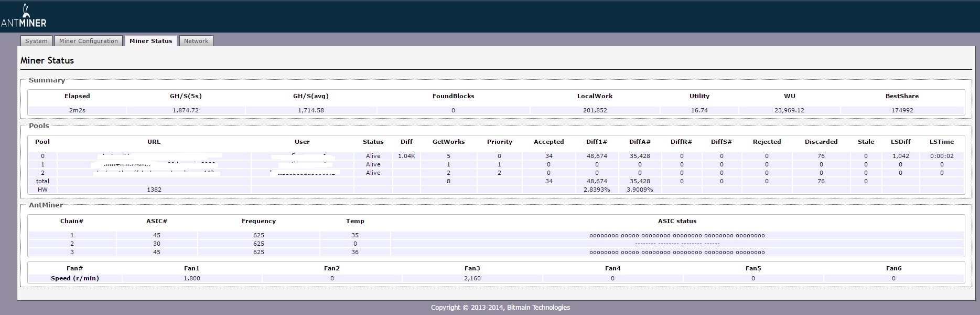Click BestShare value 174992
Image resolution: width=980 pixels, height=315 pixels.
click(902, 110)
